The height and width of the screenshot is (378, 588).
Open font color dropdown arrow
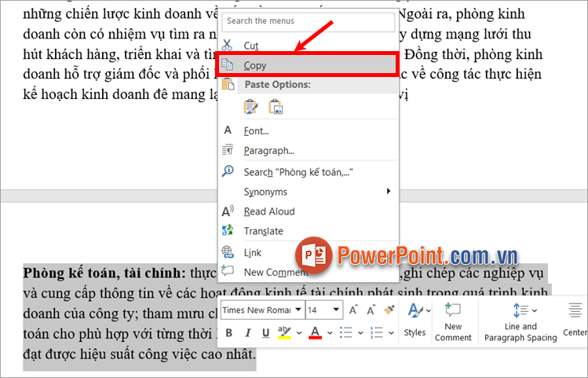pyautogui.click(x=330, y=332)
